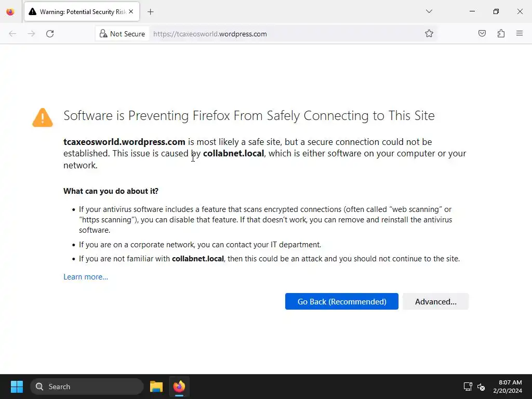
Task: Click bold collabnet.local in the first paragraph
Action: coord(233,153)
